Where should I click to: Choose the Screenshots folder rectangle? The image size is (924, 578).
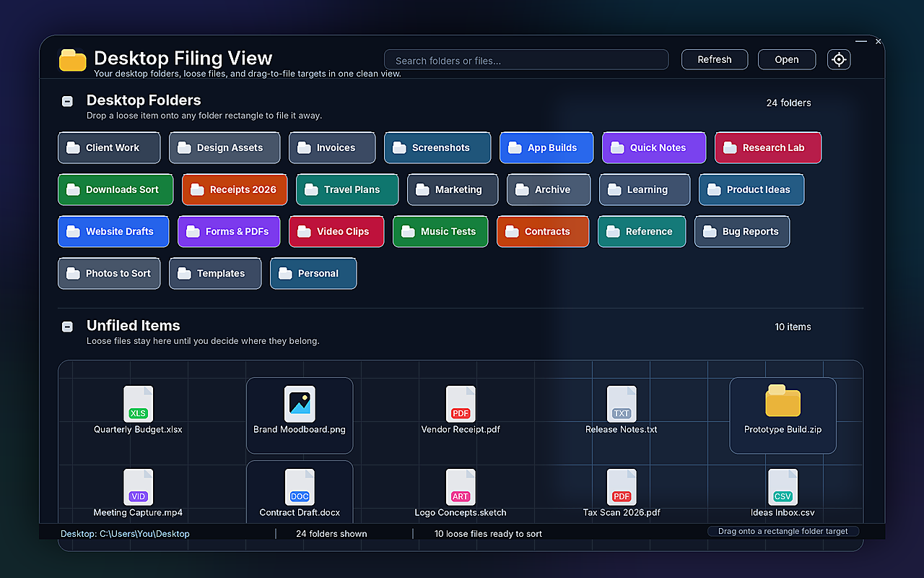437,147
